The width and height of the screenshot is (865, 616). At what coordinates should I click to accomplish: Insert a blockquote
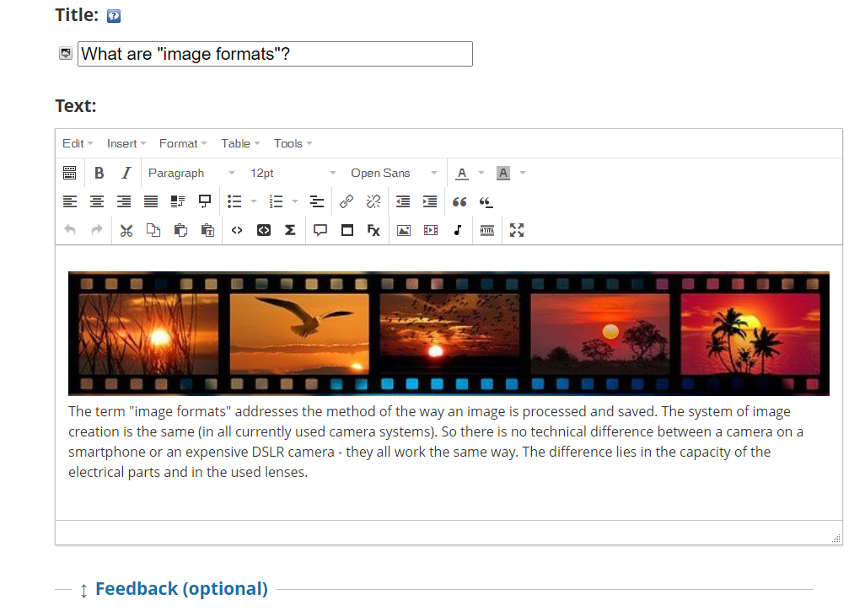pyautogui.click(x=459, y=202)
